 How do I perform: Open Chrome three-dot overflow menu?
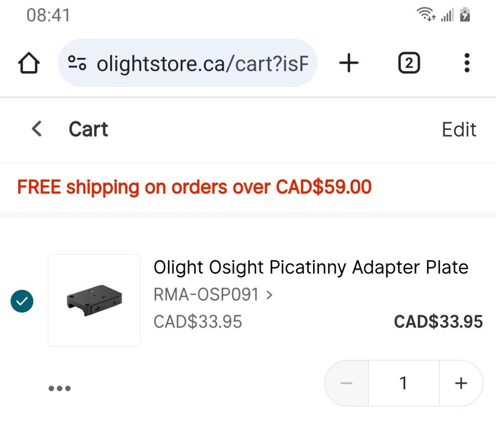[x=467, y=63]
